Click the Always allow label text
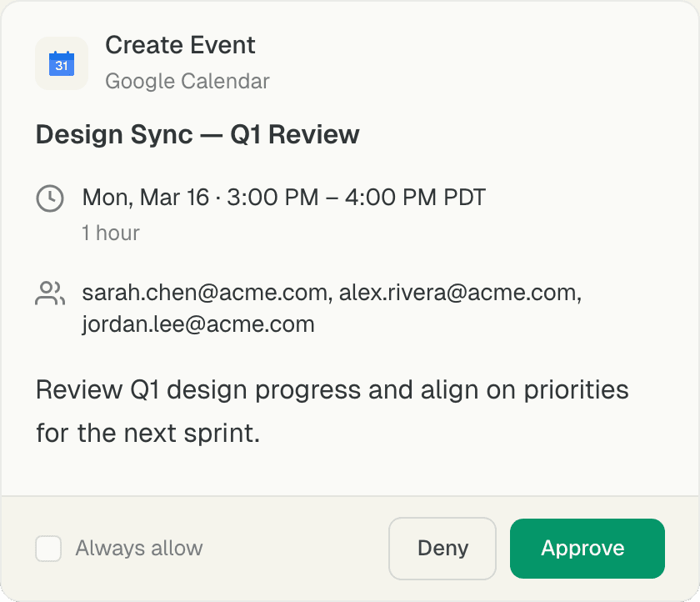 click(x=139, y=549)
